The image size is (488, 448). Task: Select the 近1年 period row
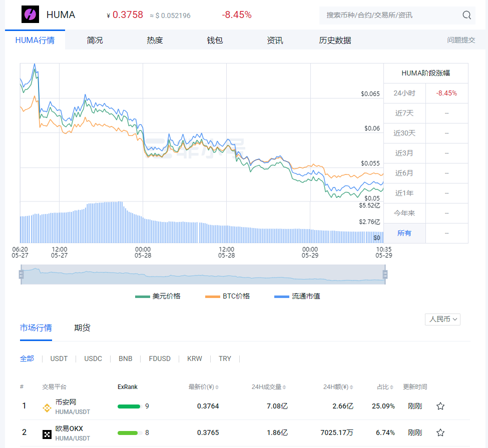click(x=426, y=193)
